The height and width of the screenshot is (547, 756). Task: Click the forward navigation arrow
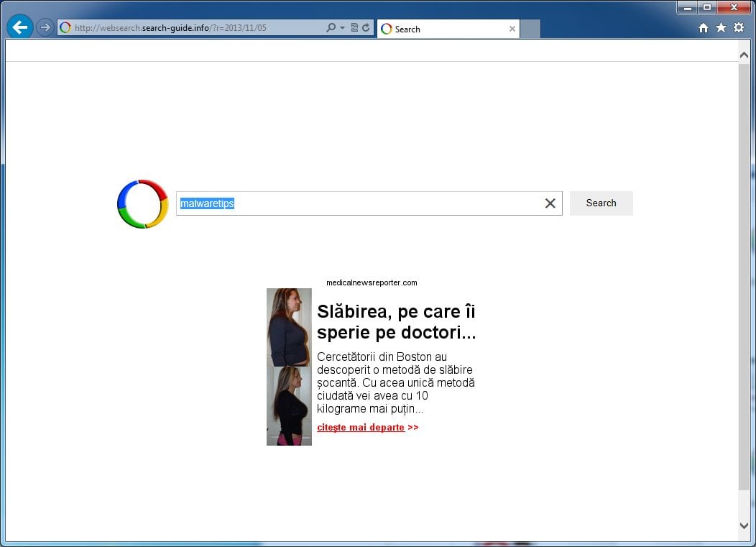pyautogui.click(x=45, y=27)
